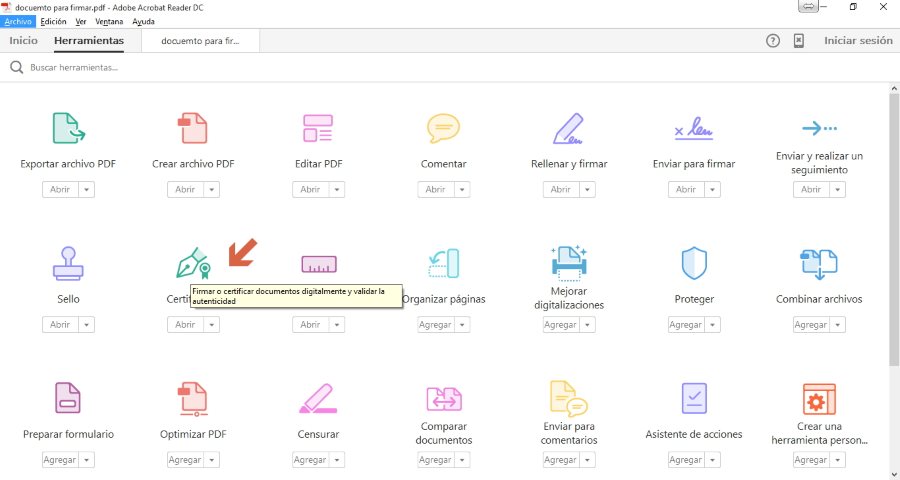Expand dropdown arrow under Comentar
This screenshot has width=900, height=480.
[462, 189]
